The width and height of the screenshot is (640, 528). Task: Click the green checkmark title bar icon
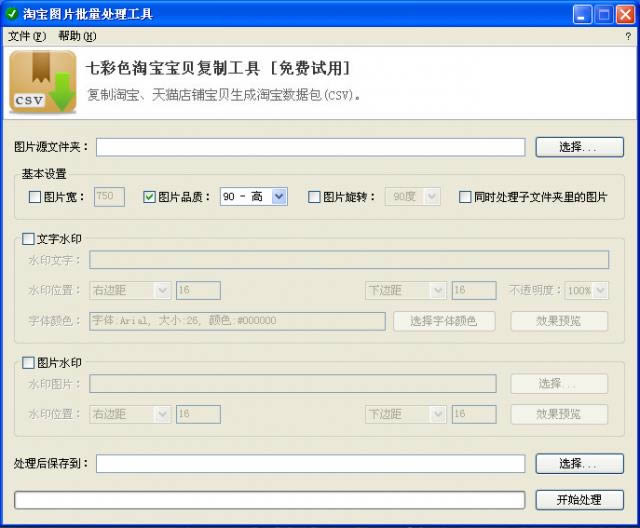12,14
